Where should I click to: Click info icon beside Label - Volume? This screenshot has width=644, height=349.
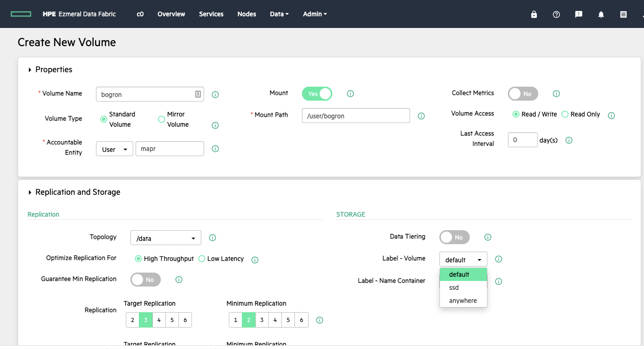click(x=498, y=259)
